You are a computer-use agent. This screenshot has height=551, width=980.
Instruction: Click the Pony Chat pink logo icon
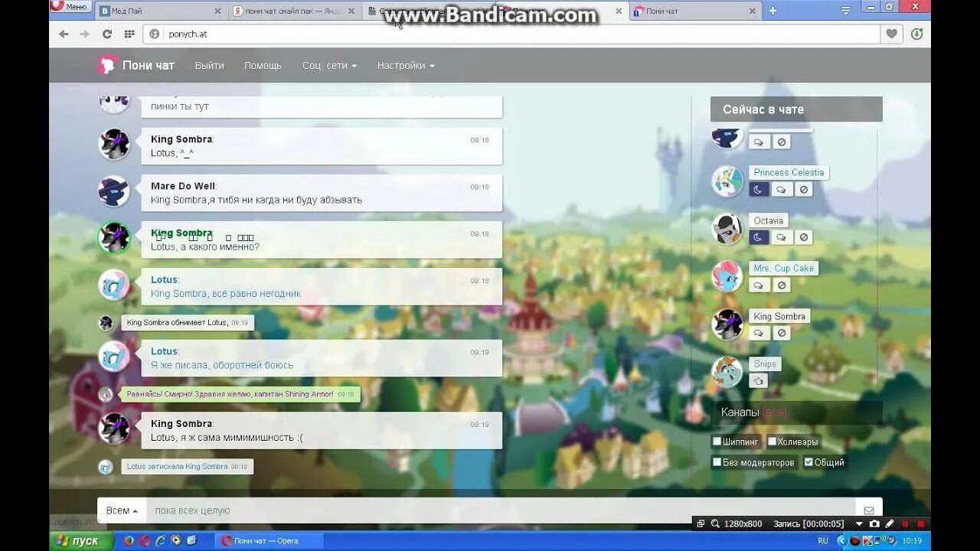tap(107, 65)
